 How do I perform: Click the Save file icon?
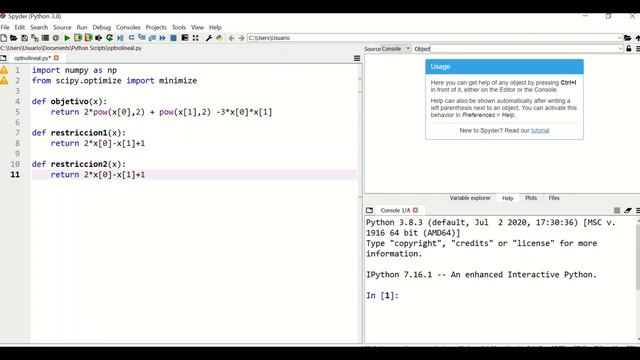[x=24, y=38]
